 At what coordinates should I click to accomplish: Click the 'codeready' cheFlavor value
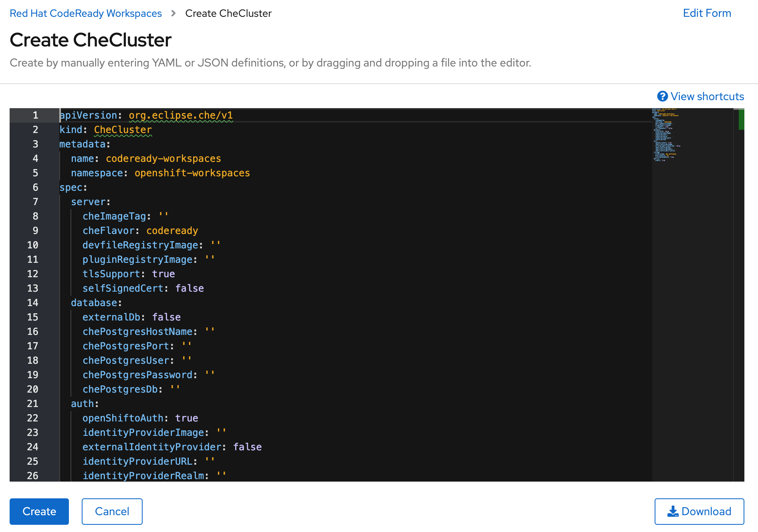click(x=172, y=231)
